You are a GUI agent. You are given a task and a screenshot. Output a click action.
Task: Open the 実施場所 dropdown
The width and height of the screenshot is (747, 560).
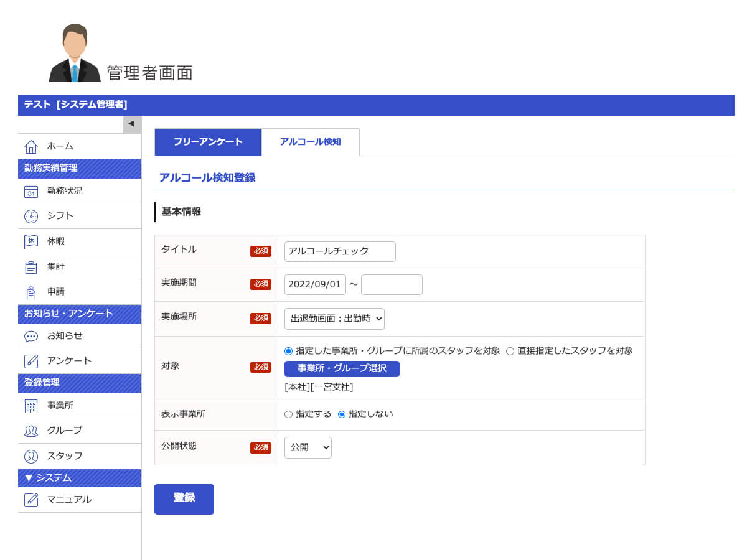point(334,319)
